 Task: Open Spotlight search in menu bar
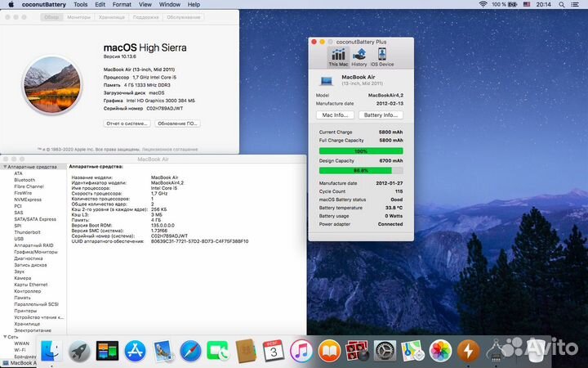(x=561, y=5)
